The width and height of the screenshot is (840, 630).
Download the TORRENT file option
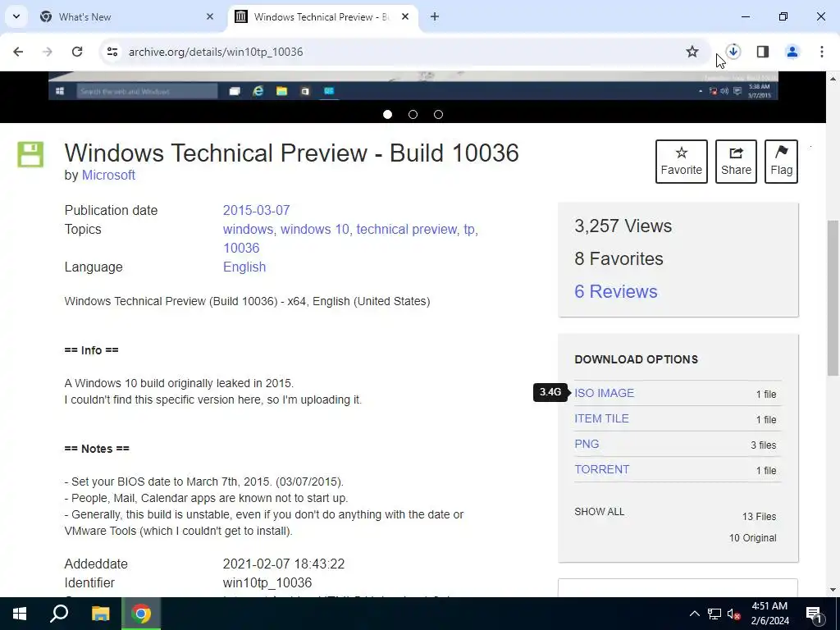click(x=601, y=469)
